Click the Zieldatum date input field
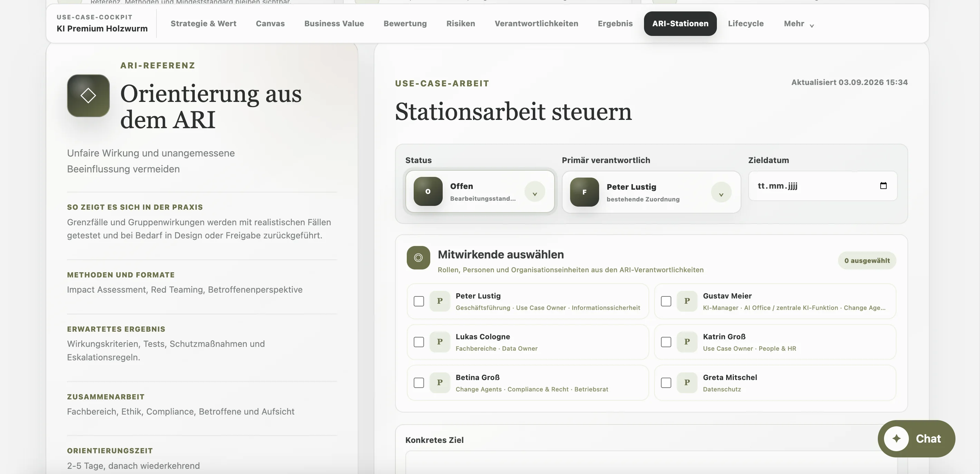This screenshot has width=980, height=474. [x=823, y=186]
